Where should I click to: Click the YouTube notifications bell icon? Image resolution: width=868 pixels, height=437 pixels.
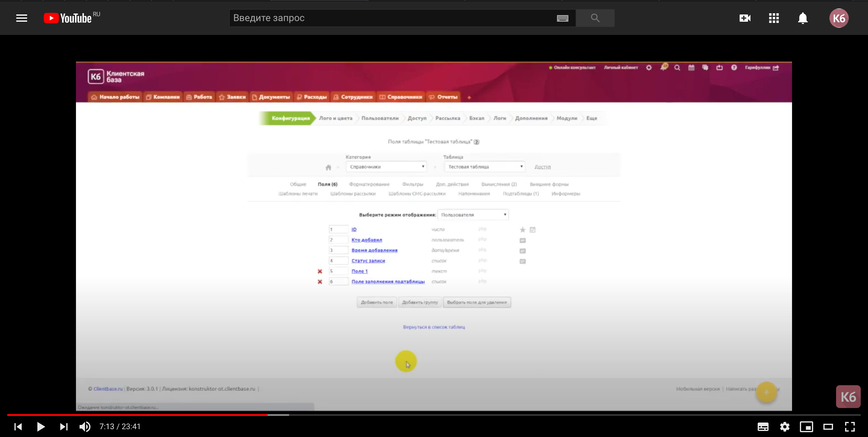click(x=803, y=18)
